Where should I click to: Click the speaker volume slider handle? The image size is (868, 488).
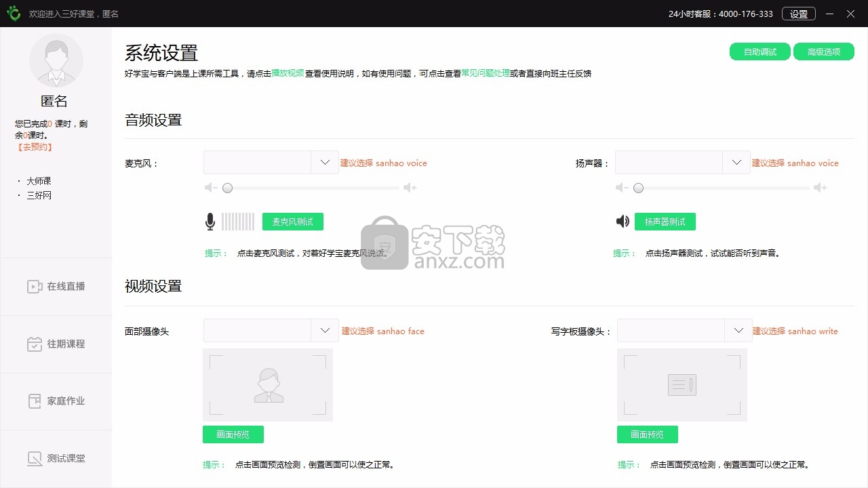(638, 188)
